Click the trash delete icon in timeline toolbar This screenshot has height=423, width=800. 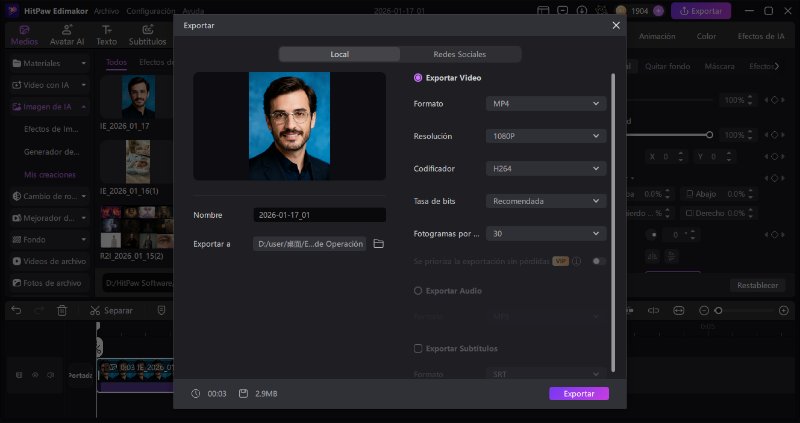(x=62, y=310)
